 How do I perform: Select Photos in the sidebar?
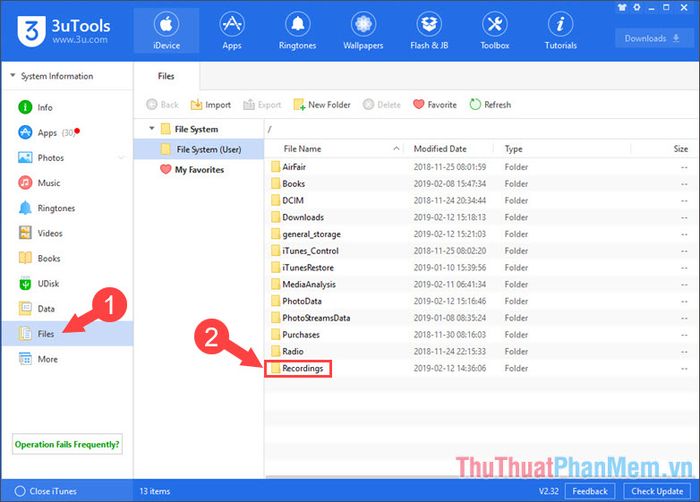67,158
